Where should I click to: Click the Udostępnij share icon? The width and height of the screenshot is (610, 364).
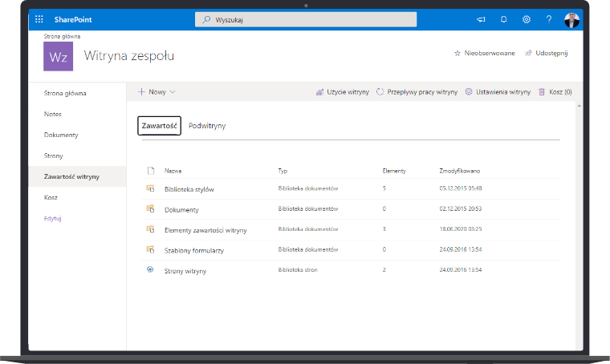point(528,53)
